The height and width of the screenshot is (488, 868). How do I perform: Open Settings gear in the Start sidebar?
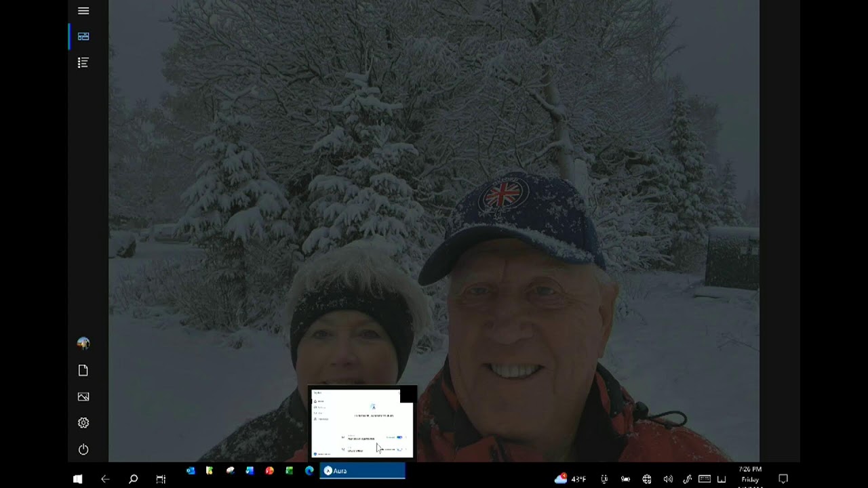click(x=83, y=423)
